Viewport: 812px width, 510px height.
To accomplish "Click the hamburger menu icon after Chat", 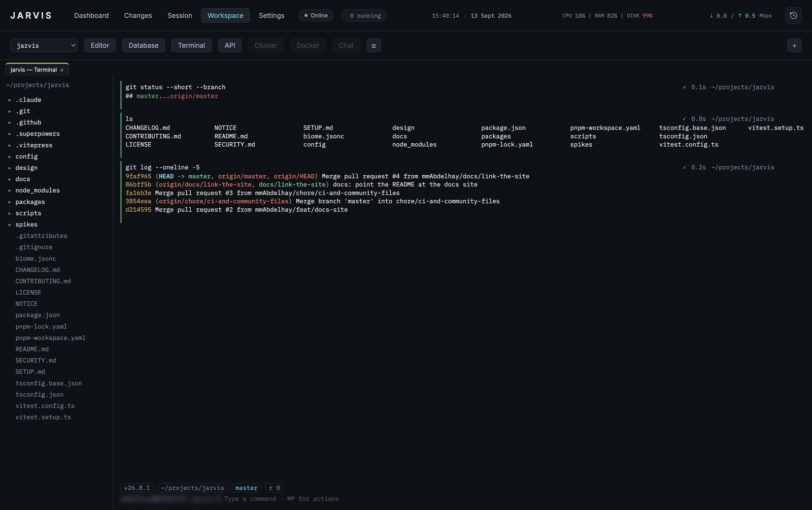I will [x=374, y=46].
